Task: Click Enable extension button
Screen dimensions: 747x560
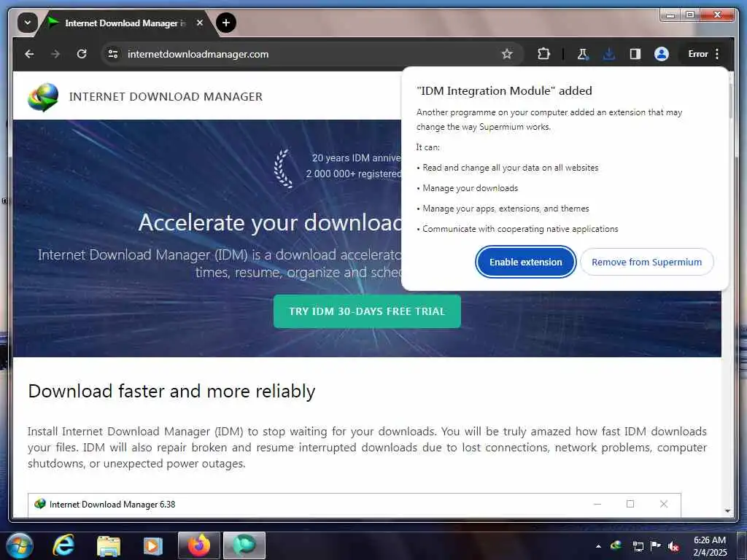Action: tap(525, 262)
